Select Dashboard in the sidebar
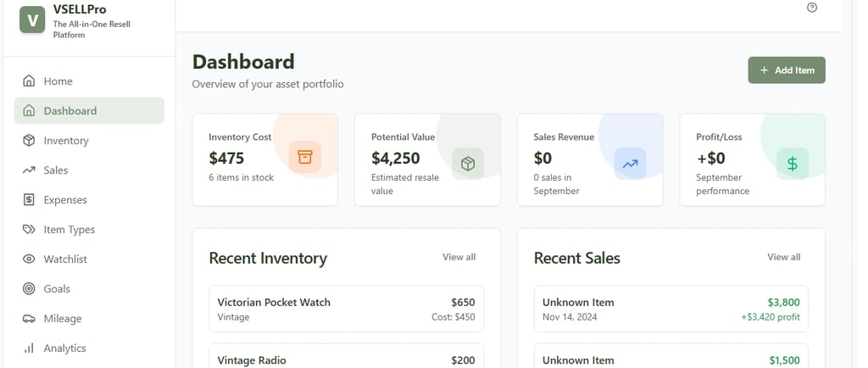 click(70, 111)
